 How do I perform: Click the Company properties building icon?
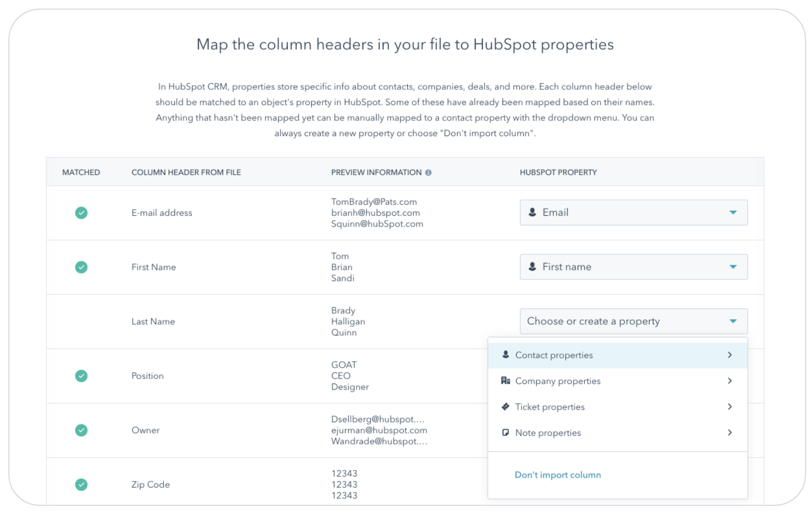pos(506,381)
